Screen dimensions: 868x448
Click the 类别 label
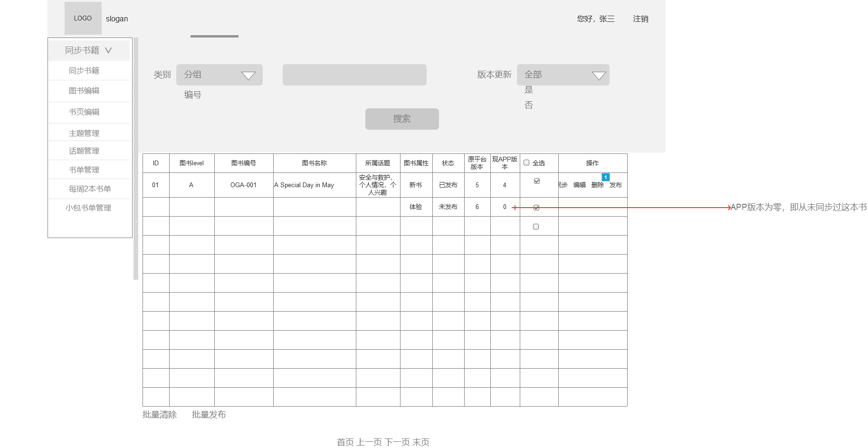tap(162, 75)
